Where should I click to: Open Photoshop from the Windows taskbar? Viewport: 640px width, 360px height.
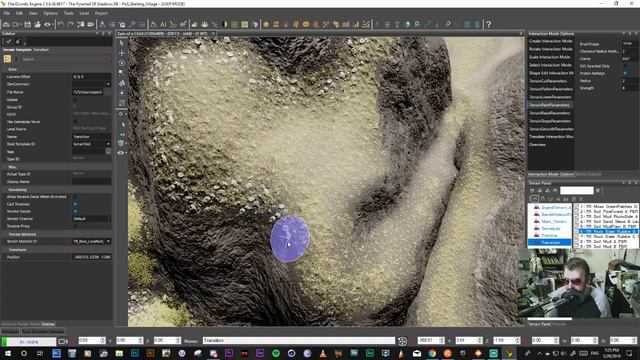(135, 353)
